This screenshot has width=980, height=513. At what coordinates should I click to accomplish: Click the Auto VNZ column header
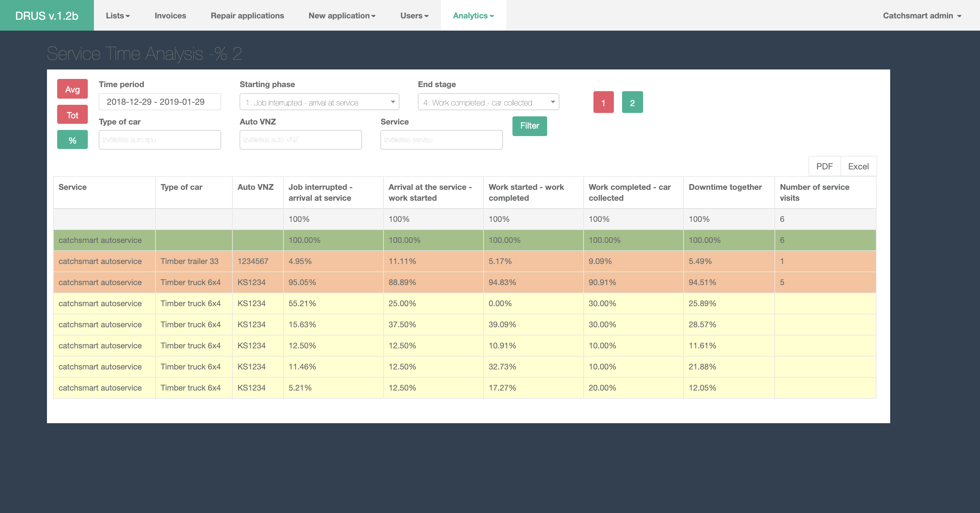[258, 193]
